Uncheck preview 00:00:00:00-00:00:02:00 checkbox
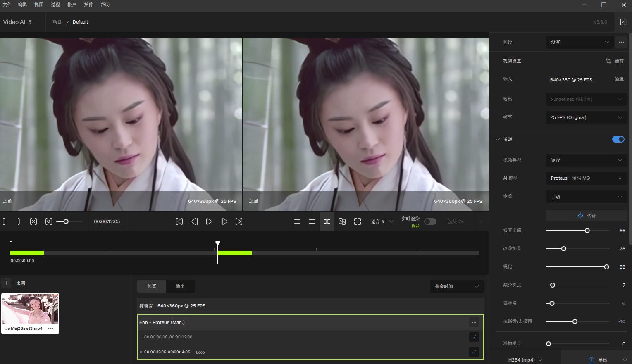This screenshot has height=364, width=632. pos(474,337)
